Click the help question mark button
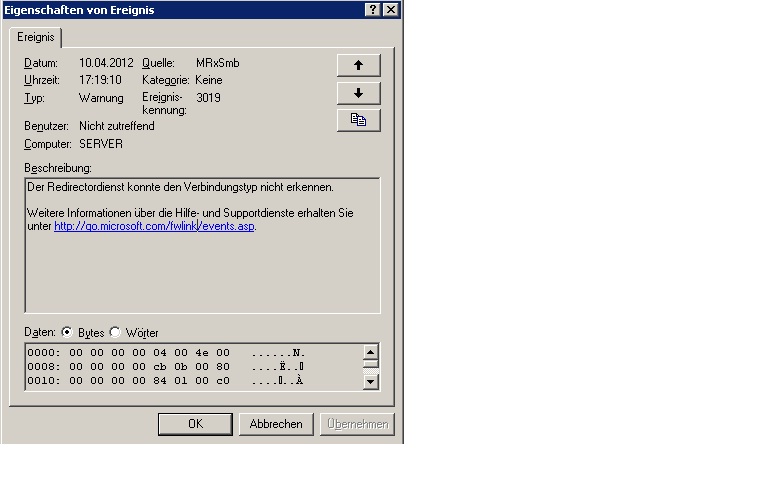This screenshot has height=480, width=768. pyautogui.click(x=373, y=10)
